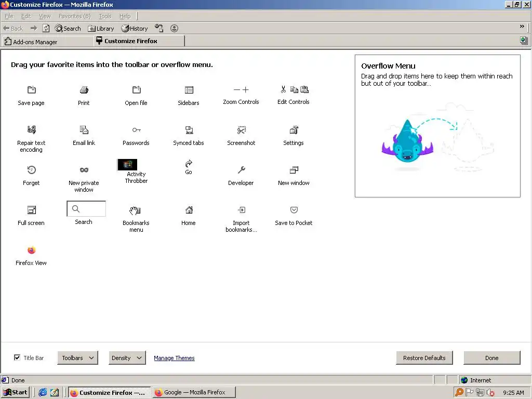Click the History toolbar button

tap(135, 29)
